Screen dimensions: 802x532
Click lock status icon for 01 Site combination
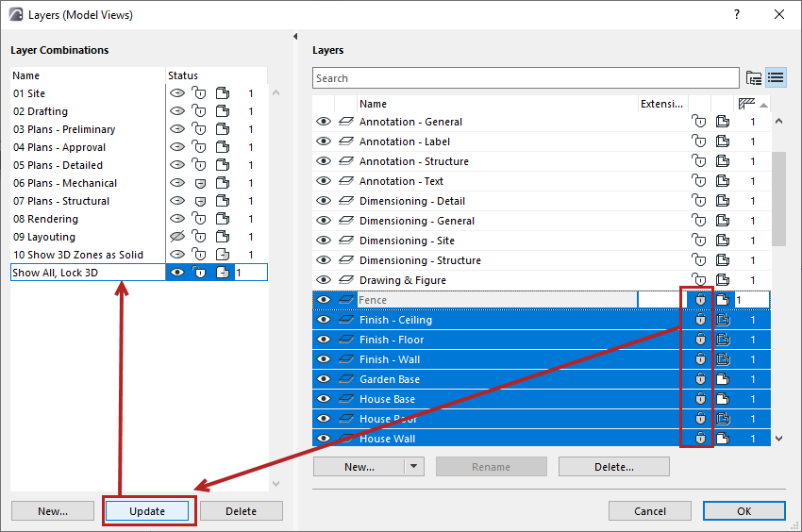click(x=199, y=93)
